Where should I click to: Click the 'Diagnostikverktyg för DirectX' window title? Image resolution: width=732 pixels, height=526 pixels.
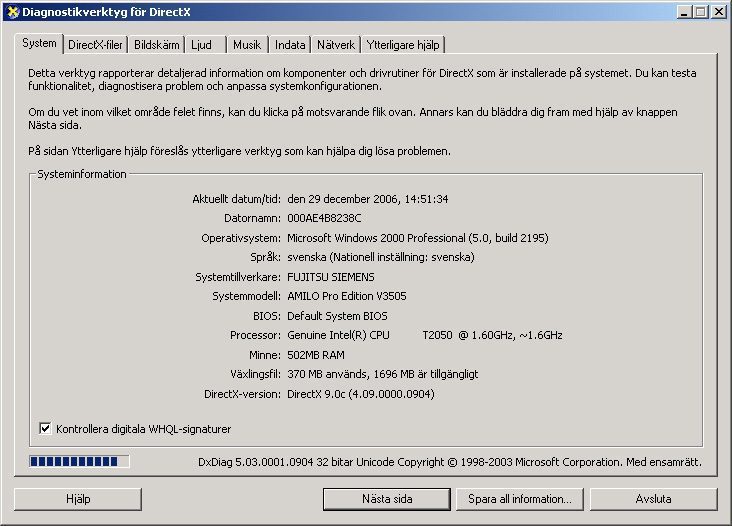(x=106, y=12)
